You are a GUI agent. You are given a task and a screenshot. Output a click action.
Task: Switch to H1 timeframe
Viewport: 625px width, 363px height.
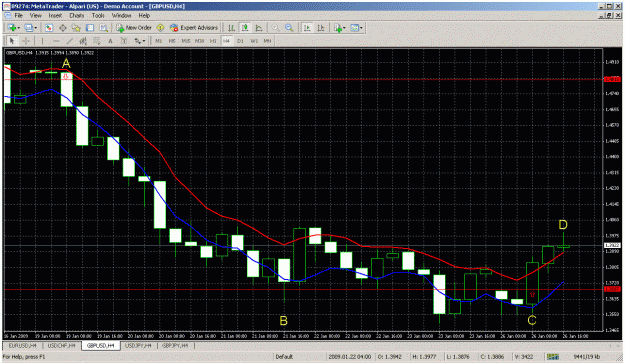click(213, 41)
